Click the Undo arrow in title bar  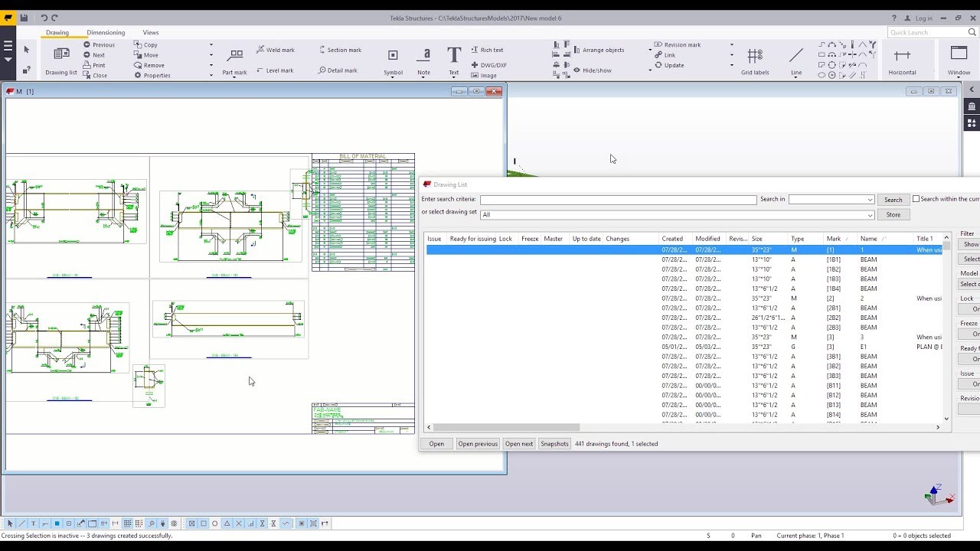44,18
